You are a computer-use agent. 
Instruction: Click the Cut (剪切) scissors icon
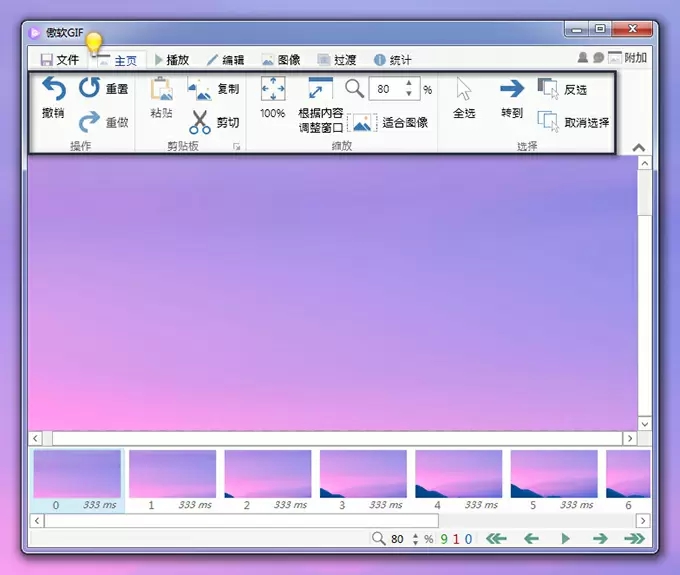200,122
